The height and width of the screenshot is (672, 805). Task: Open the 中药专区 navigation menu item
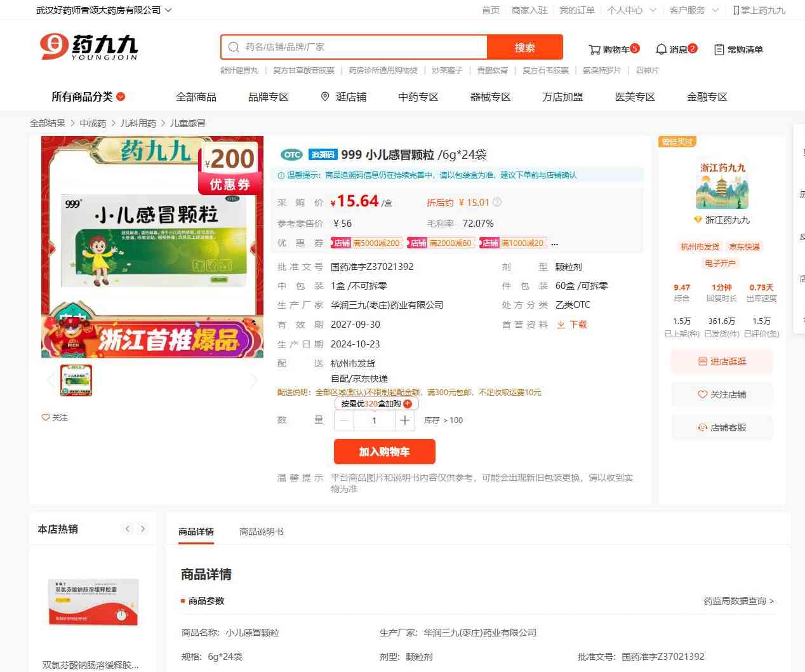(x=418, y=97)
